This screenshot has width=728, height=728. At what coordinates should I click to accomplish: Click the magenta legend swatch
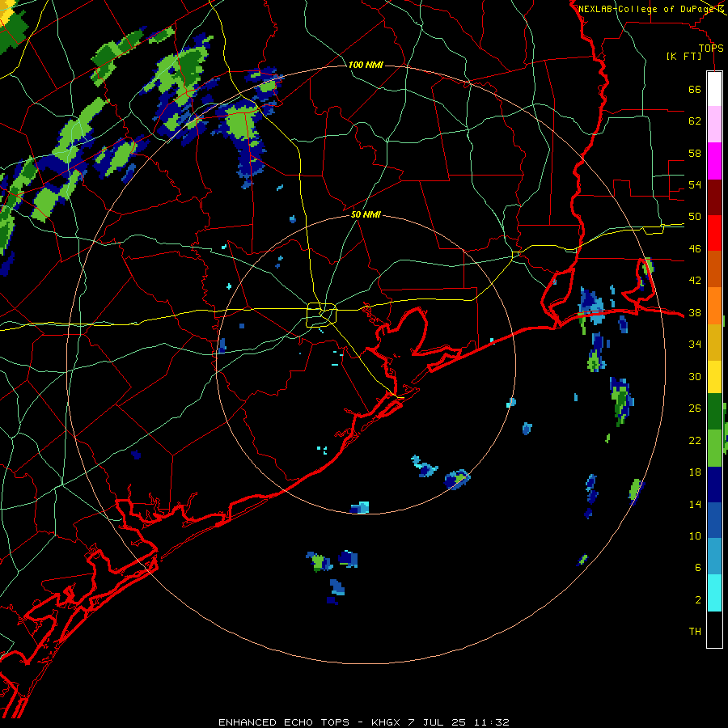(x=714, y=161)
